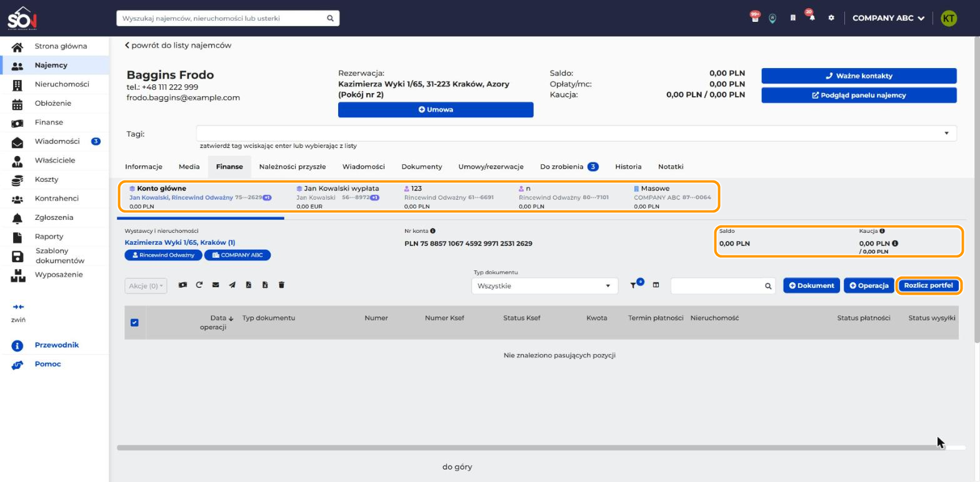Open the Tagi dropdown arrow

click(x=946, y=133)
